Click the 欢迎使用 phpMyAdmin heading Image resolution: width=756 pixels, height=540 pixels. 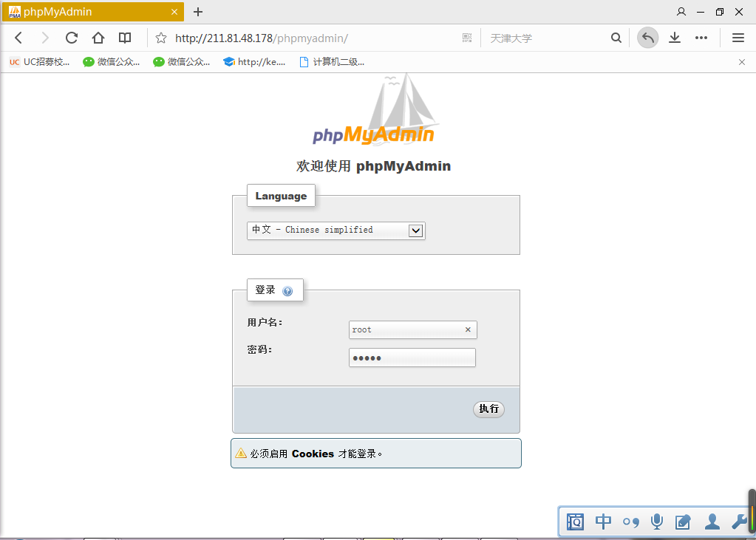374,166
